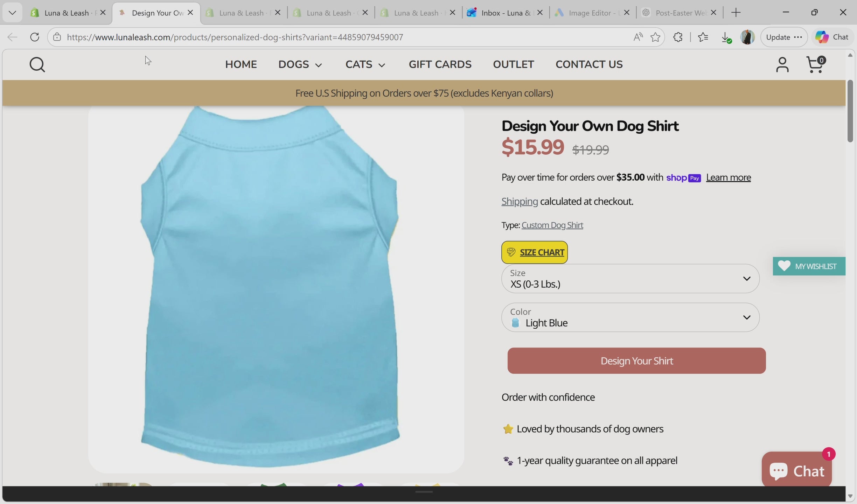This screenshot has height=504, width=857.
Task: Open the CONTACT US page
Action: click(589, 64)
